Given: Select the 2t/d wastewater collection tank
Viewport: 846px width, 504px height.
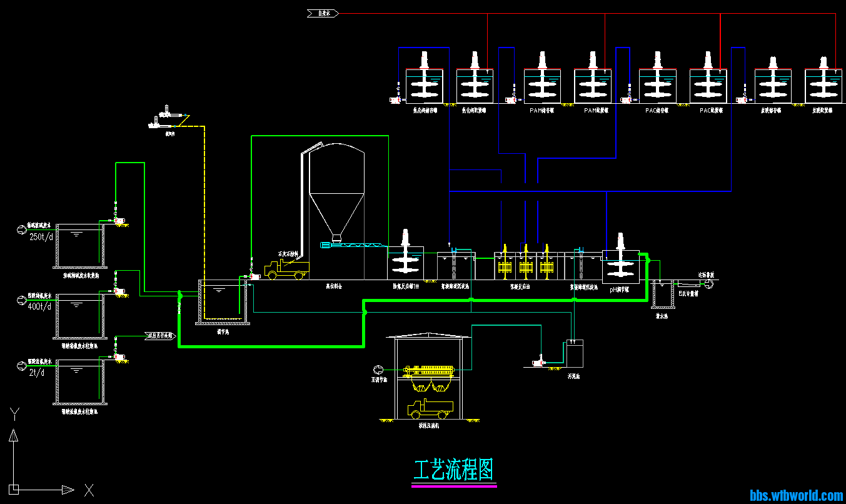Looking at the screenshot, I should tap(80, 382).
